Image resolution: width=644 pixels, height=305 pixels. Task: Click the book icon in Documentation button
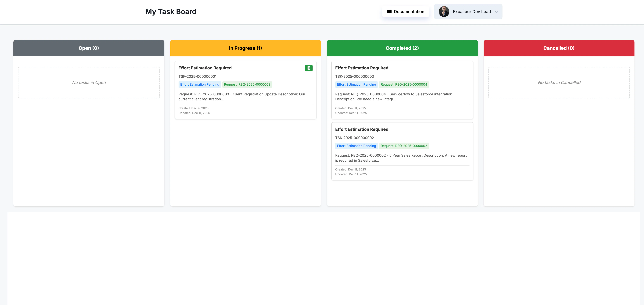coord(389,11)
